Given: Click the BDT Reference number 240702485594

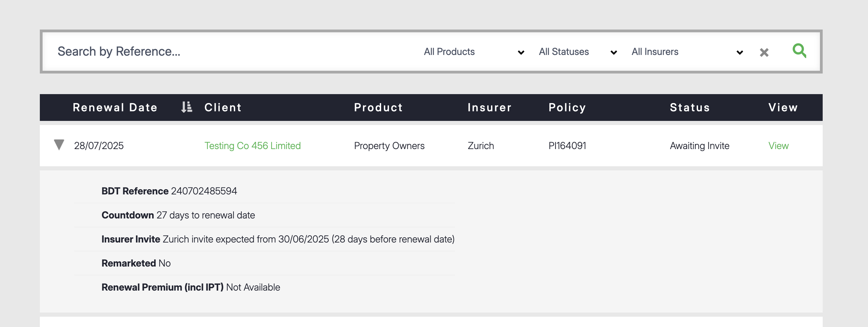Looking at the screenshot, I should click(x=204, y=191).
